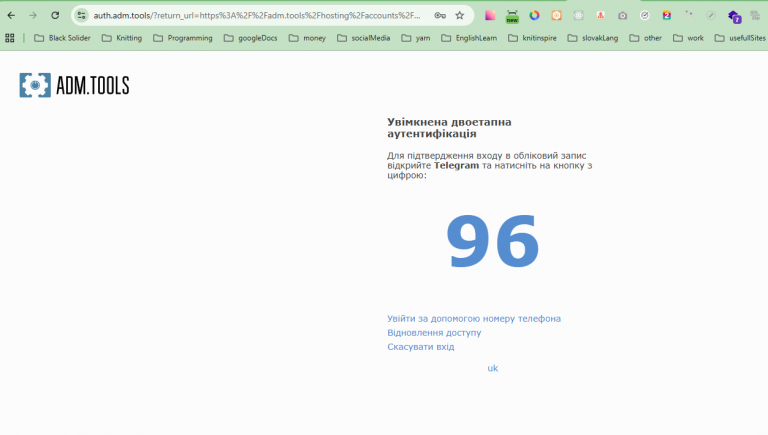
Task: Open the colorful number 2 extension
Action: 667,16
